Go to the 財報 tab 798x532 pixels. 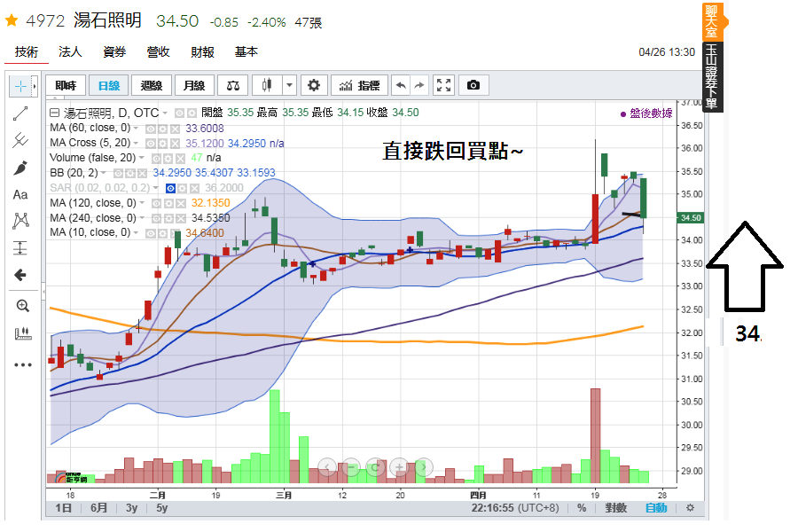202,52
